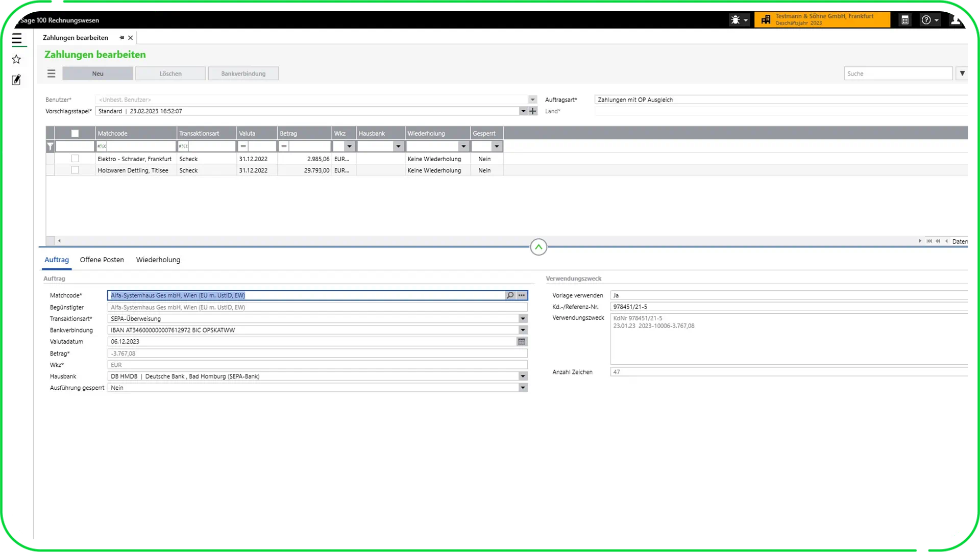
Task: Switch to the Offene Posten tab
Action: click(x=102, y=260)
